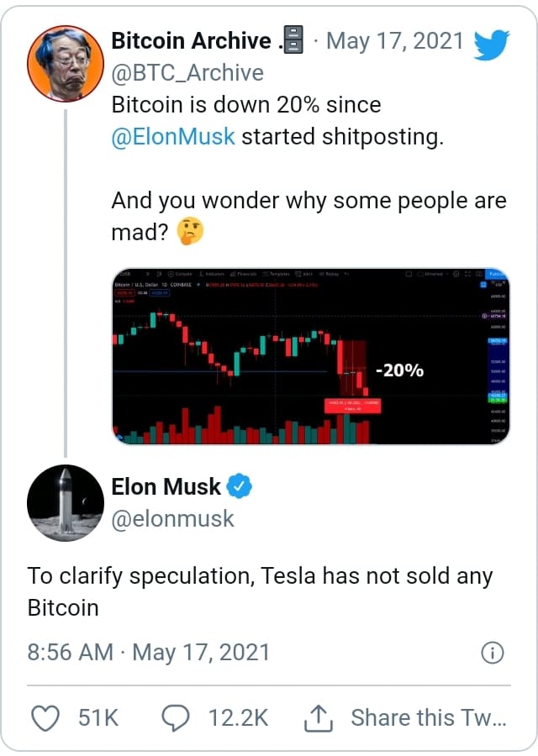Open the @elonmusk handle
538x756 pixels.
coord(172,519)
